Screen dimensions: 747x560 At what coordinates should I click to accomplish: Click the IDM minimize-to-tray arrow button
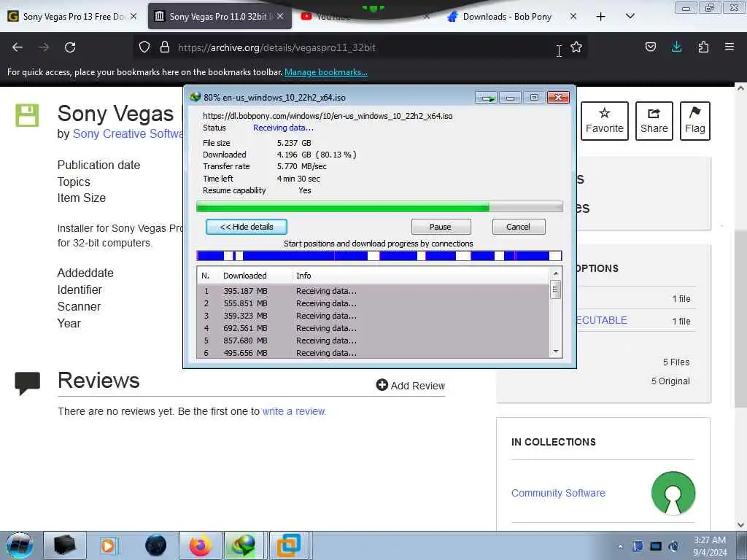(487, 98)
